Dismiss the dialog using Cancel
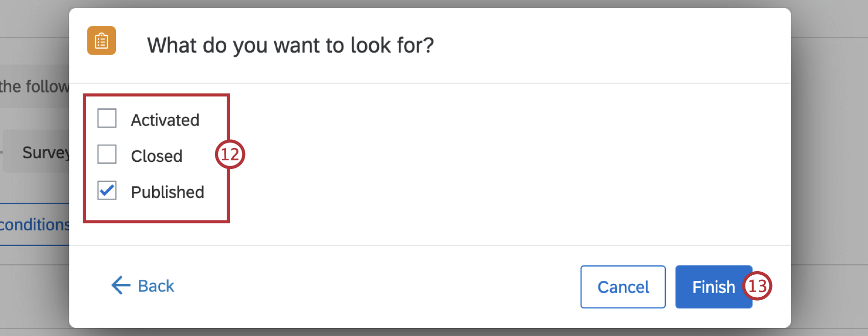Image resolution: width=868 pixels, height=336 pixels. point(622,286)
